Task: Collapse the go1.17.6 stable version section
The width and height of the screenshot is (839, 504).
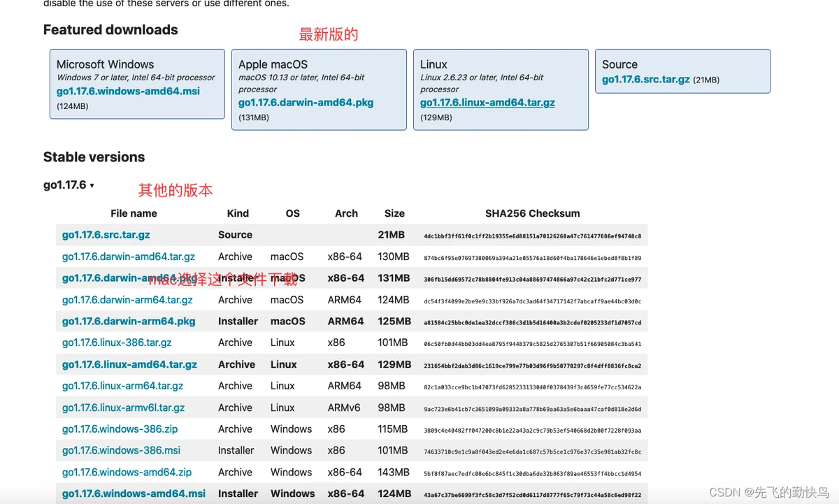Action: 69,185
